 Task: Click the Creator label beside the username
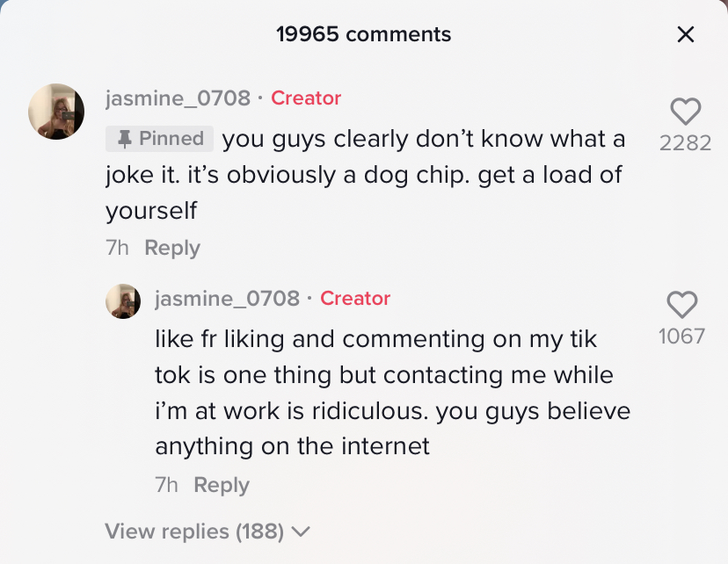(306, 98)
